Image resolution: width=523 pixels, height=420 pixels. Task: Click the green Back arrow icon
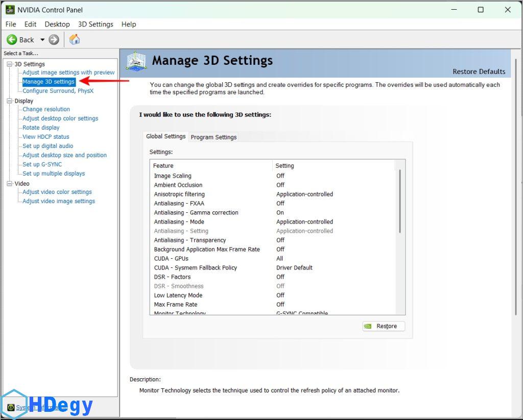pyautogui.click(x=12, y=40)
